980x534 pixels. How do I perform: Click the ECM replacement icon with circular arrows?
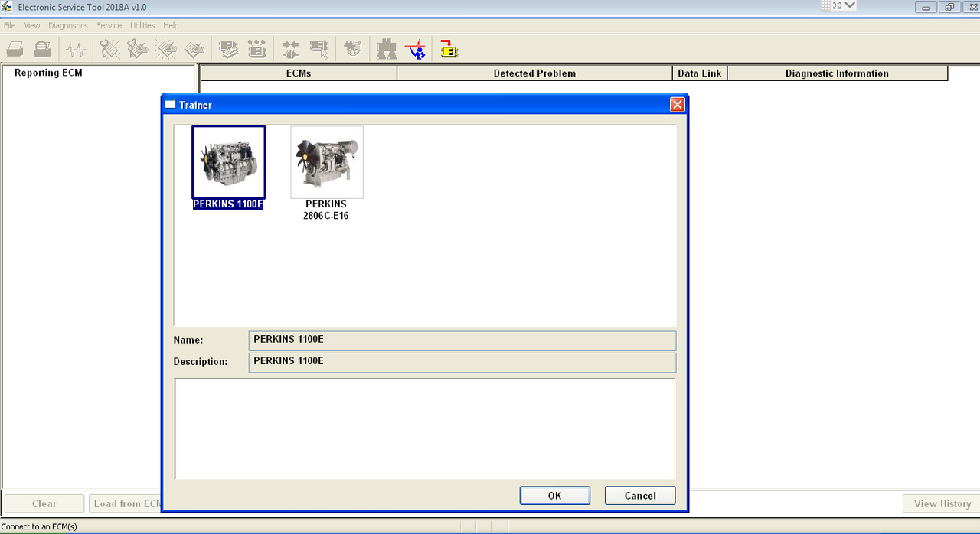(353, 50)
